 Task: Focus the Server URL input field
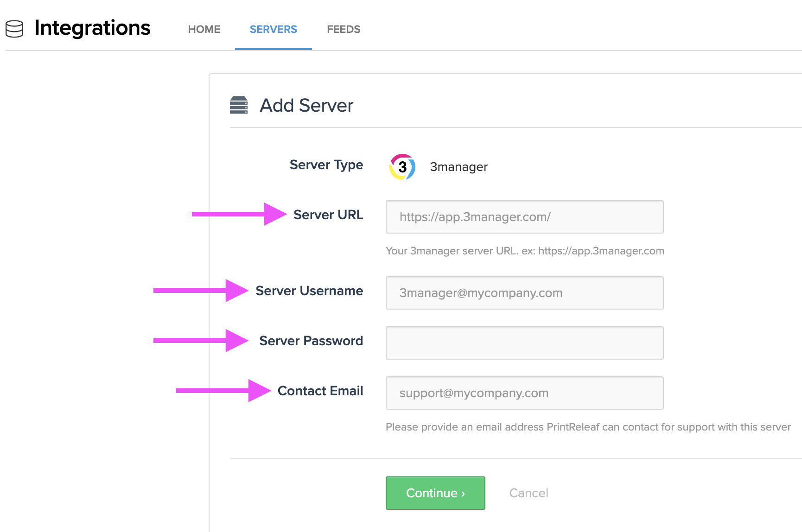(x=524, y=216)
